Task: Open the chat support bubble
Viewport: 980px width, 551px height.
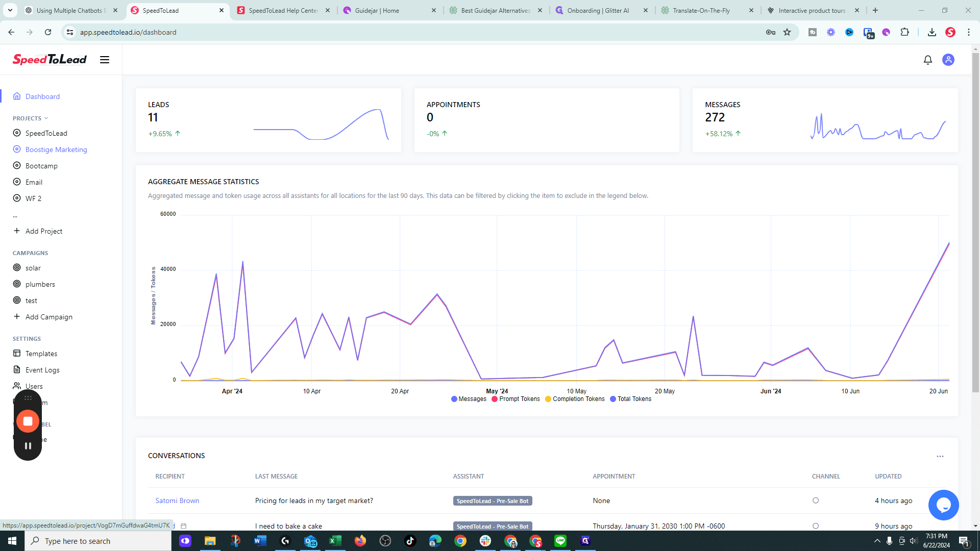Action: (x=943, y=505)
